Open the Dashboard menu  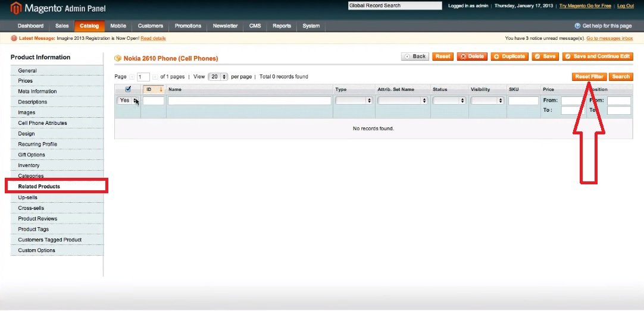pos(30,26)
